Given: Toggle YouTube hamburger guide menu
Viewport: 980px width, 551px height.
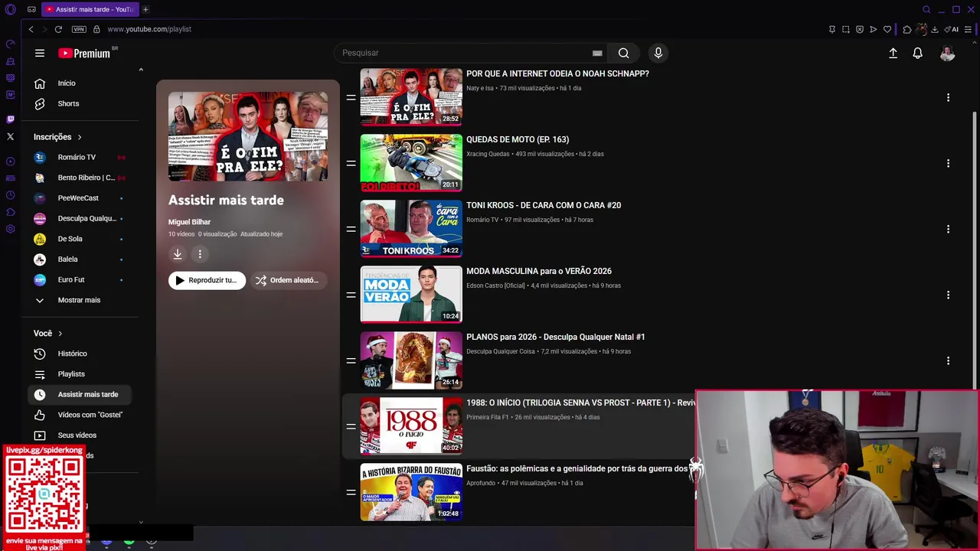Looking at the screenshot, I should (x=39, y=53).
